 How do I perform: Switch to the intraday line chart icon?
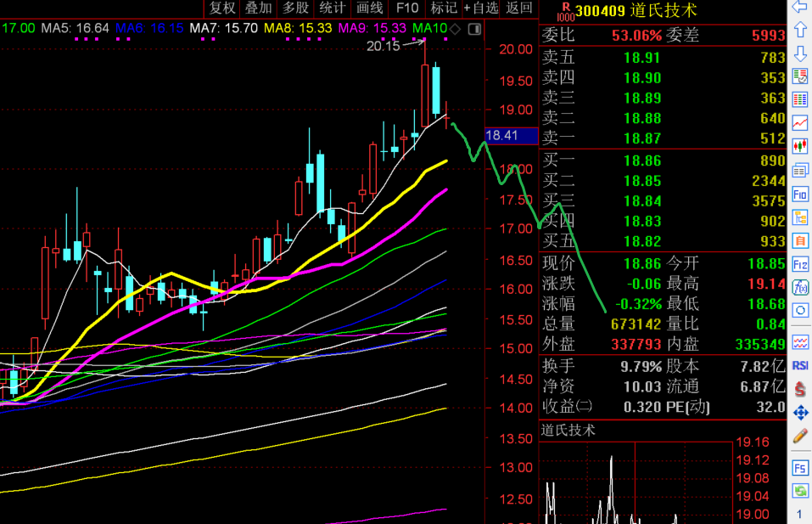click(800, 123)
